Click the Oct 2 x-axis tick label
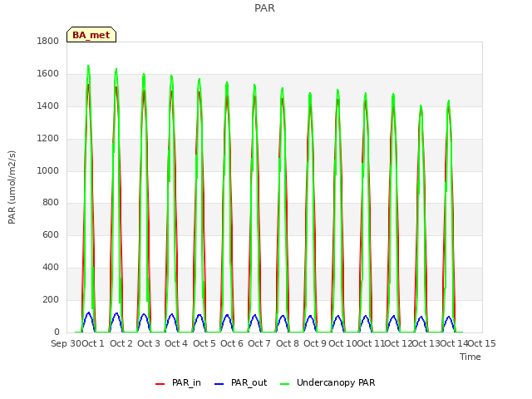Screen dimensions: 532x399 point(121,343)
